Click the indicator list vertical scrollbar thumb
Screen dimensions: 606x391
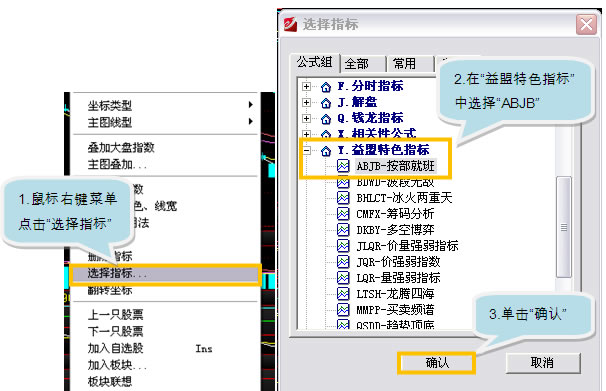point(564,227)
